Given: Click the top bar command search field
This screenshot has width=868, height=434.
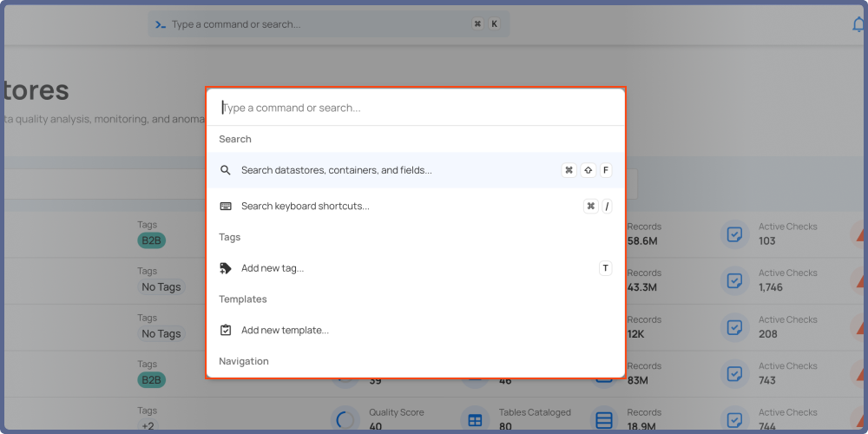Looking at the screenshot, I should (x=328, y=24).
